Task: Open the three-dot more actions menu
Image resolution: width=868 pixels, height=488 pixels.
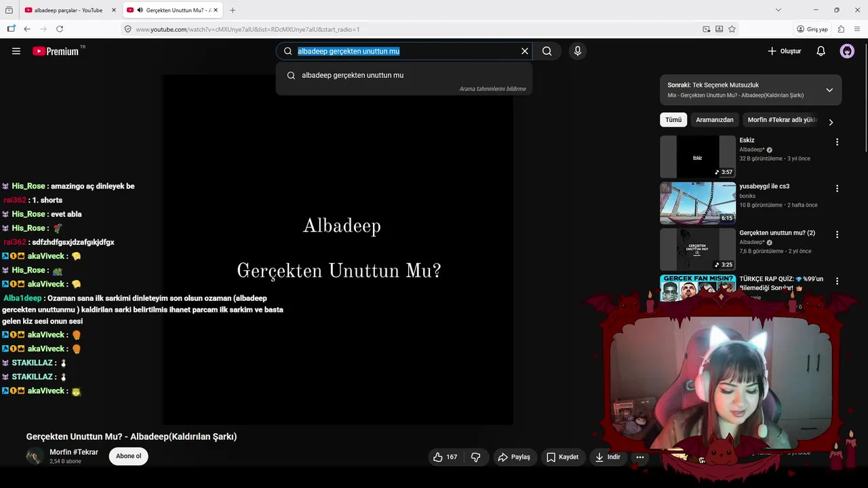Action: (639, 457)
